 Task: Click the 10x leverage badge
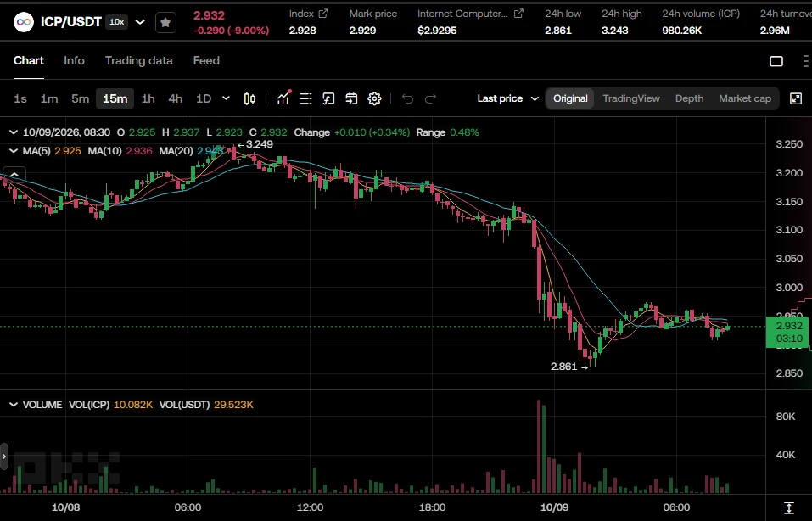click(x=116, y=22)
